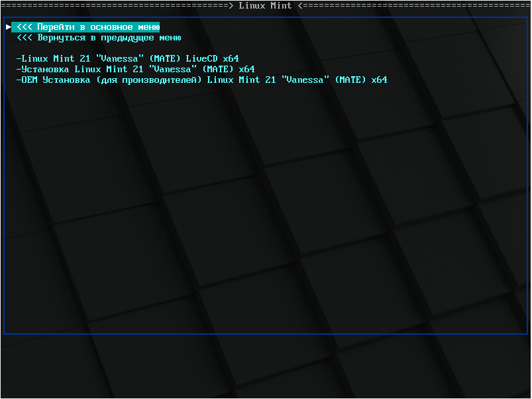Choose 'OEM Установка (для производителей)' Linux Mint entry
Viewport: 532px width, 399px height.
point(202,80)
